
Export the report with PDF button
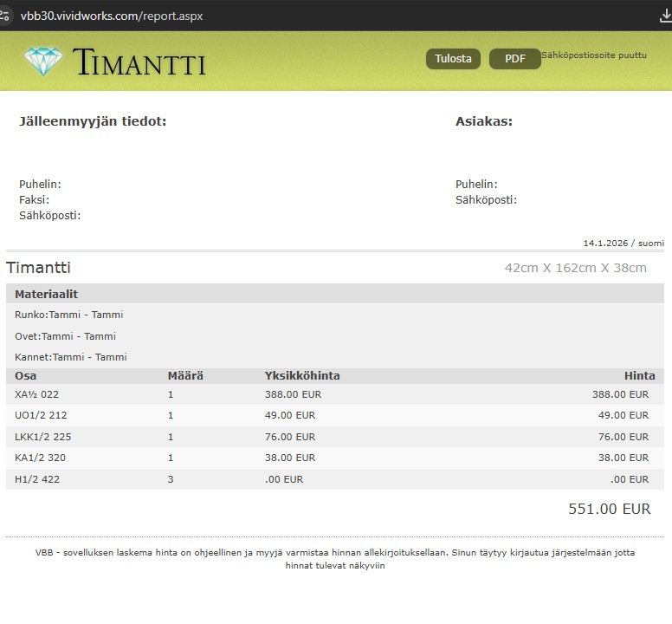coord(514,59)
